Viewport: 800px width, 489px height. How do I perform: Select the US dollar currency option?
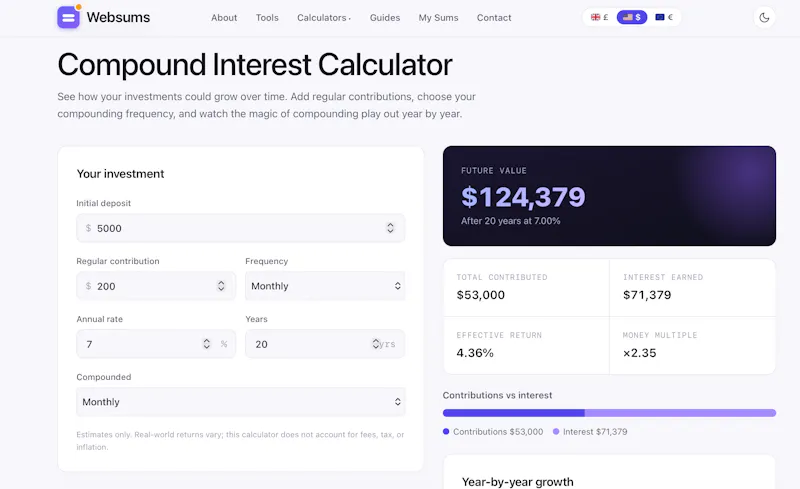[632, 17]
